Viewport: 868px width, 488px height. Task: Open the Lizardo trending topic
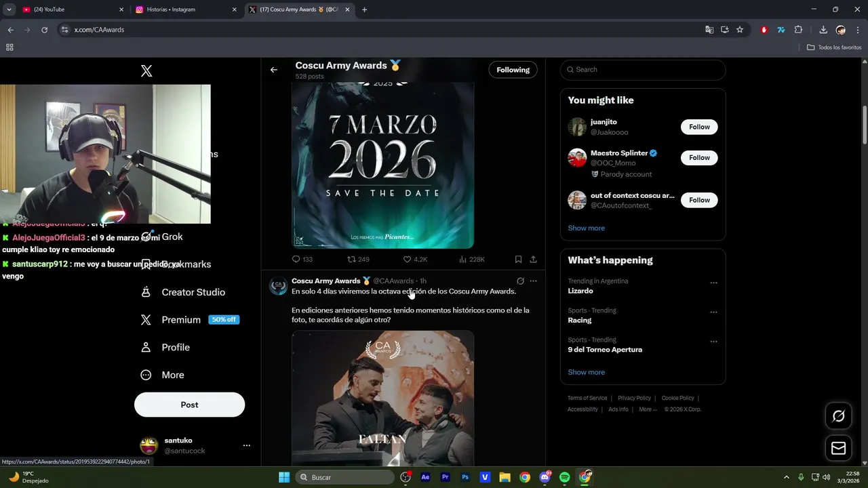pos(580,291)
